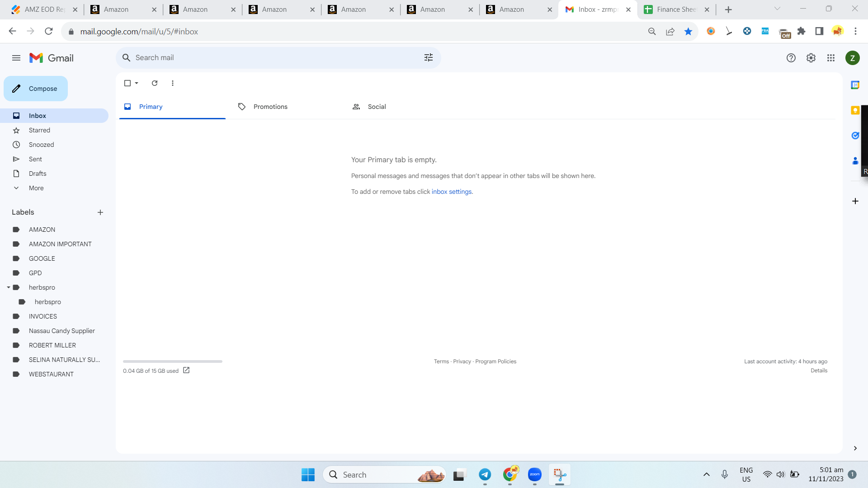Open Gmail support help icon
The width and height of the screenshot is (868, 488).
tap(791, 58)
